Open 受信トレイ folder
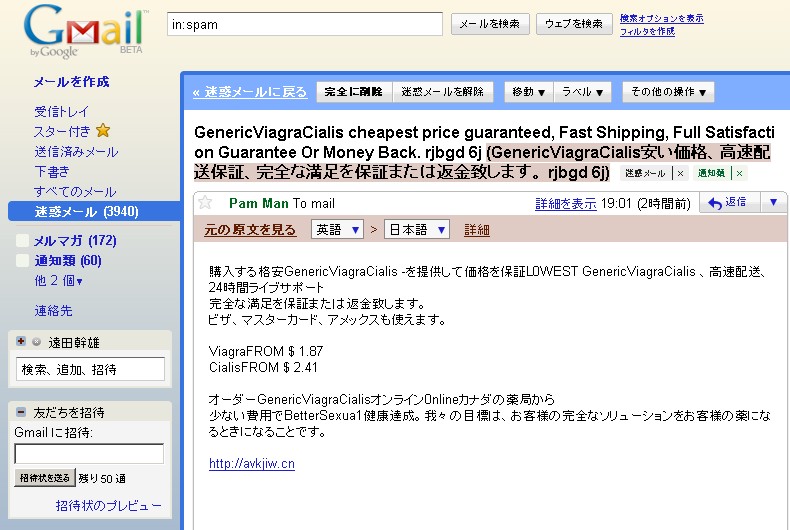This screenshot has height=530, width=790. [x=61, y=111]
